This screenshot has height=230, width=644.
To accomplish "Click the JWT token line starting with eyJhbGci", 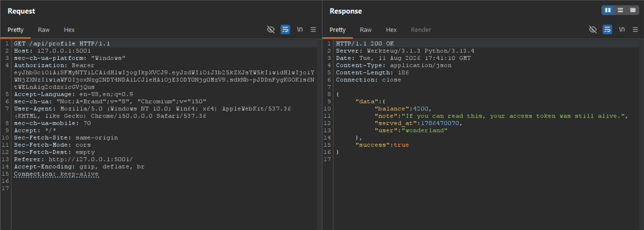I will click(164, 73).
